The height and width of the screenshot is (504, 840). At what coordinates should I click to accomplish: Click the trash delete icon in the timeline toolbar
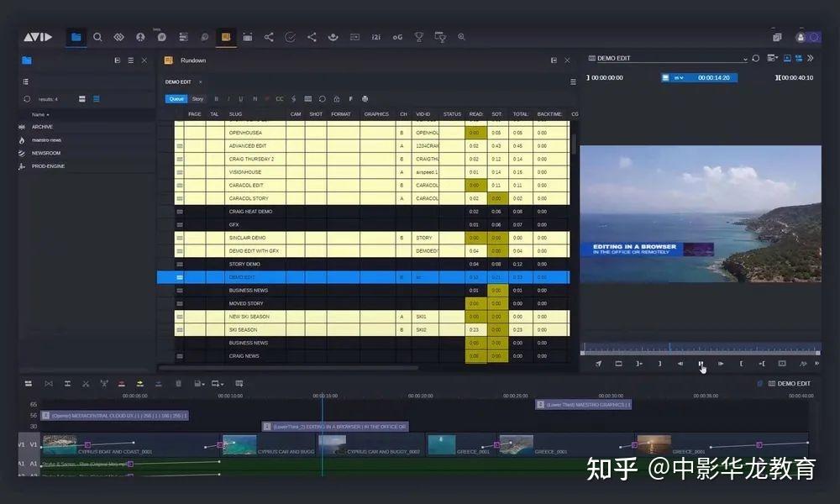pos(178,383)
